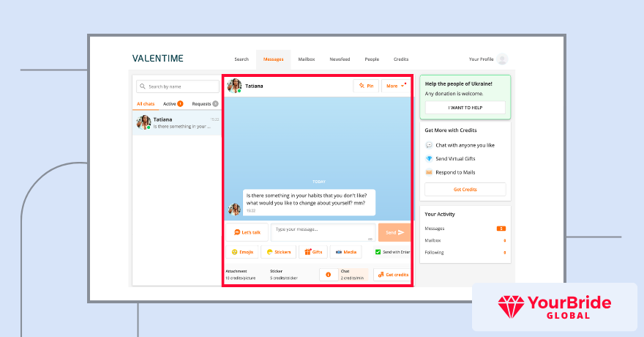Open the Search navigation tab
Viewport: 644px width, 337px height.
click(241, 59)
